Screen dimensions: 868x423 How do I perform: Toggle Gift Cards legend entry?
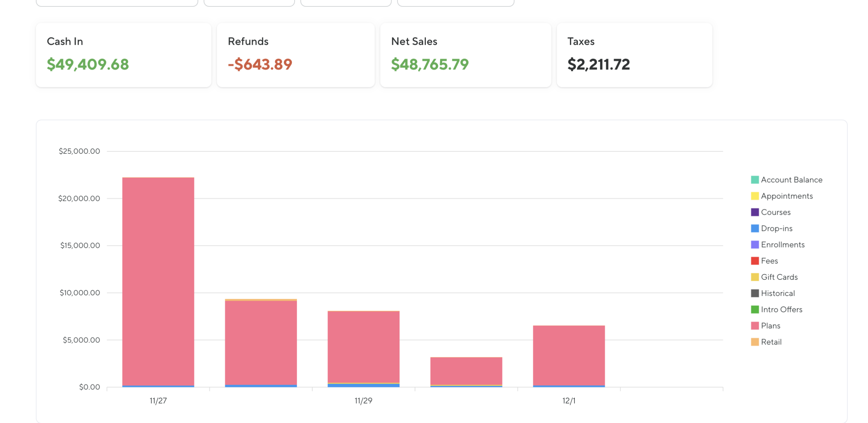779,277
